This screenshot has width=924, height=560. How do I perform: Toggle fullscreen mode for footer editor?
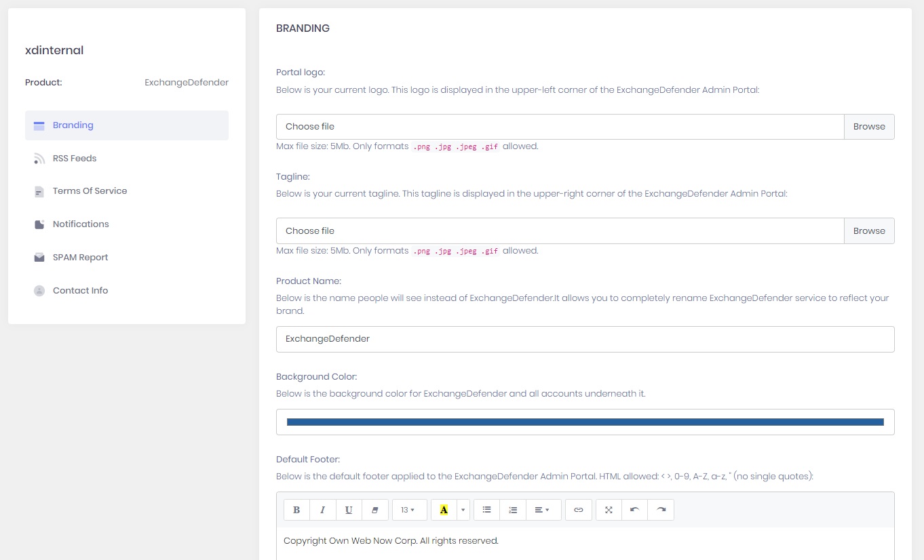click(x=609, y=510)
